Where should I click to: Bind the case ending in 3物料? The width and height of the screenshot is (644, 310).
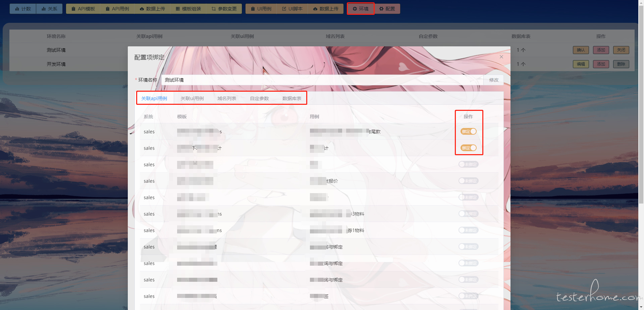(x=469, y=214)
